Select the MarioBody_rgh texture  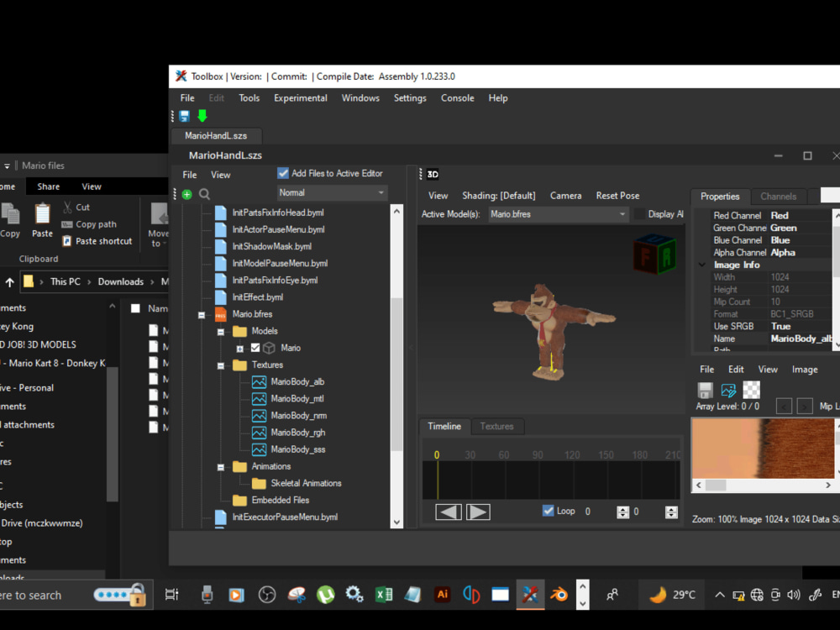(298, 433)
